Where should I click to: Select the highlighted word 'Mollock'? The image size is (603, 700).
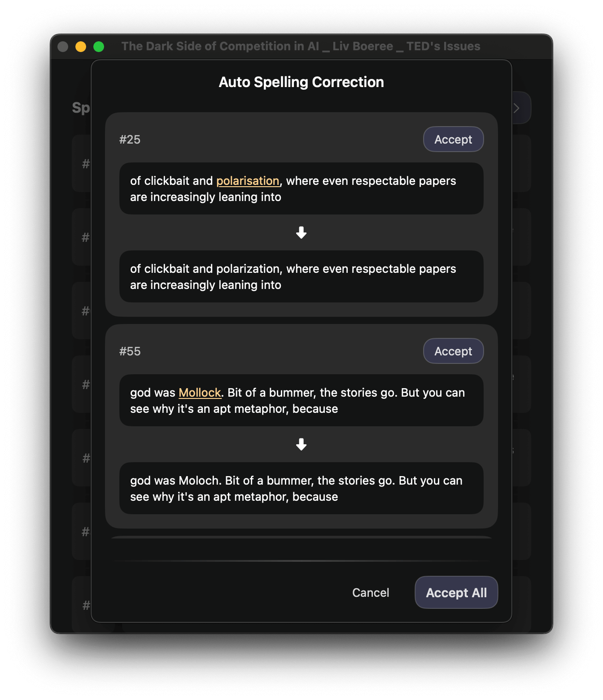click(200, 392)
